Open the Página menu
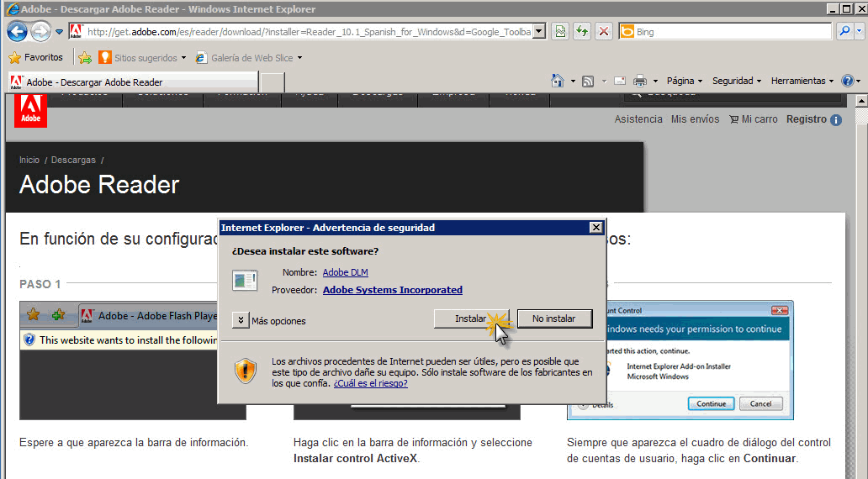 pyautogui.click(x=684, y=81)
